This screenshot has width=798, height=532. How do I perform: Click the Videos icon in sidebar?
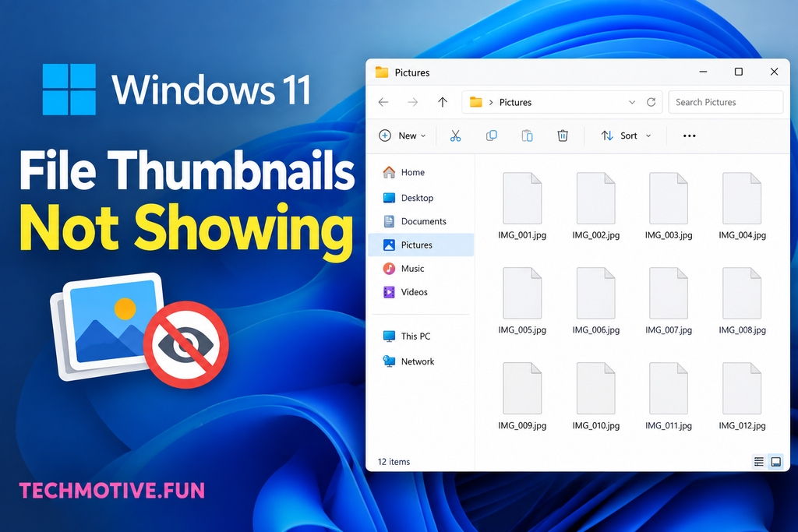click(x=389, y=292)
